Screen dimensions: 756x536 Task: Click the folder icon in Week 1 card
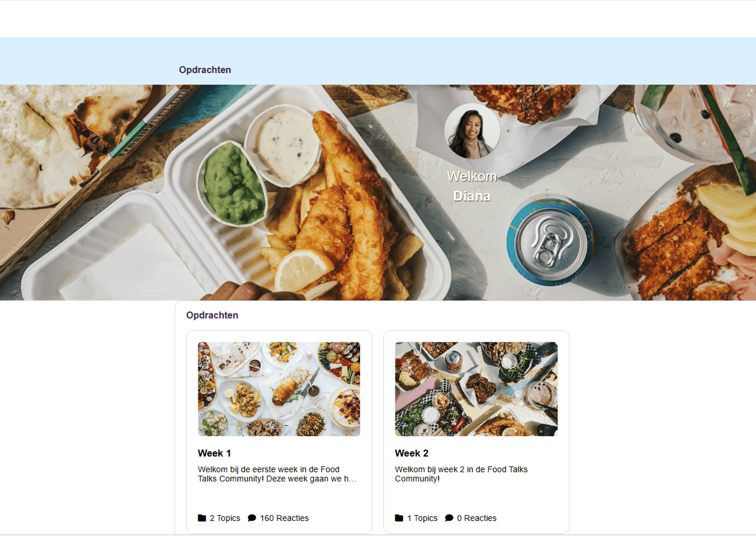pos(202,518)
